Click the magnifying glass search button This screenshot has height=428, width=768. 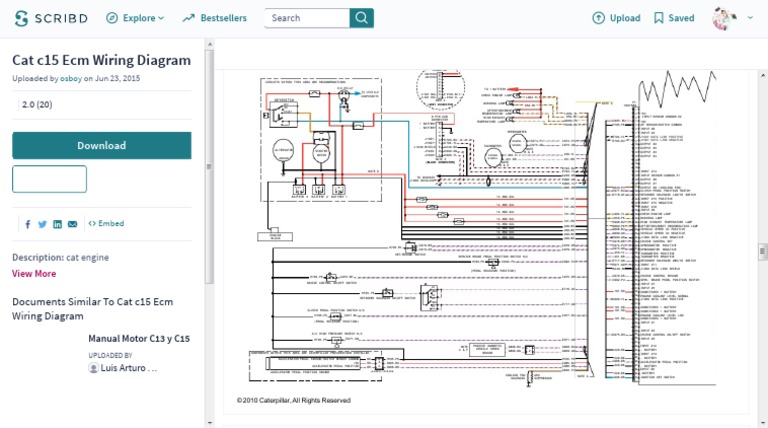point(362,18)
